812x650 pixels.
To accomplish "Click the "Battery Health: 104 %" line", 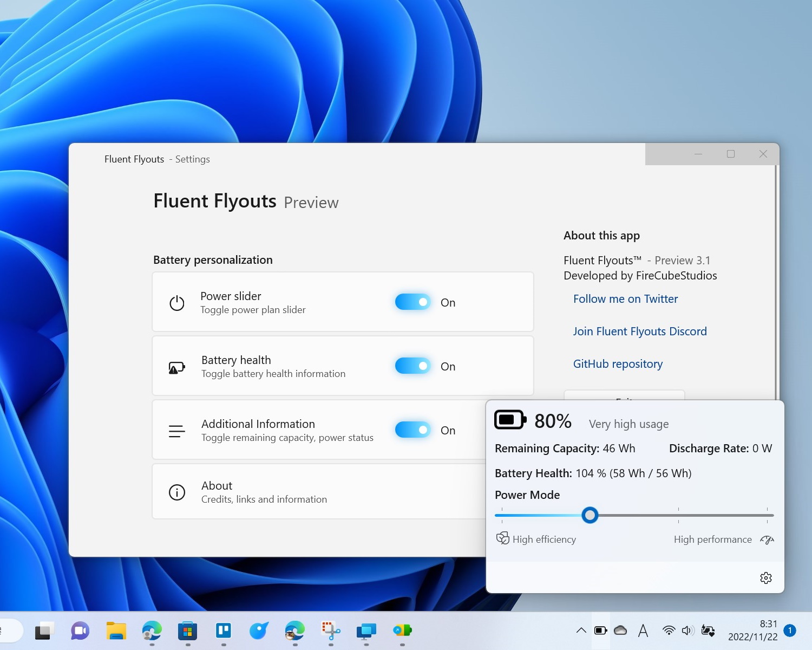I will point(593,473).
